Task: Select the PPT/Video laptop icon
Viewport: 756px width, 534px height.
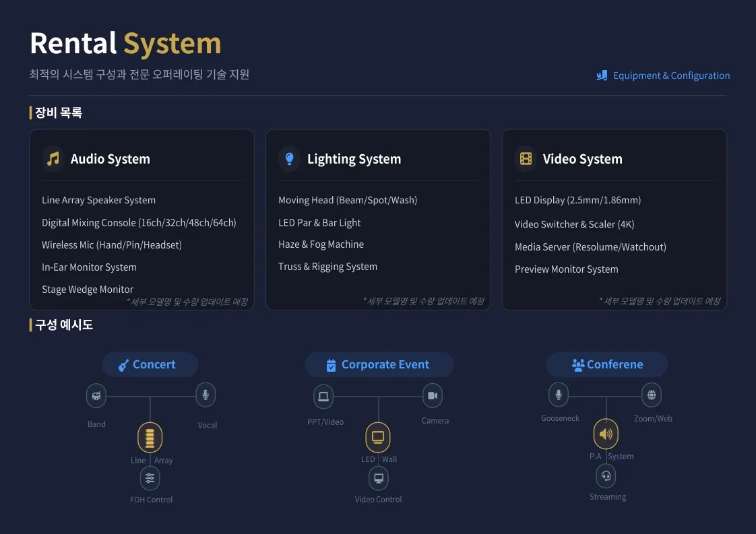Action: point(323,396)
